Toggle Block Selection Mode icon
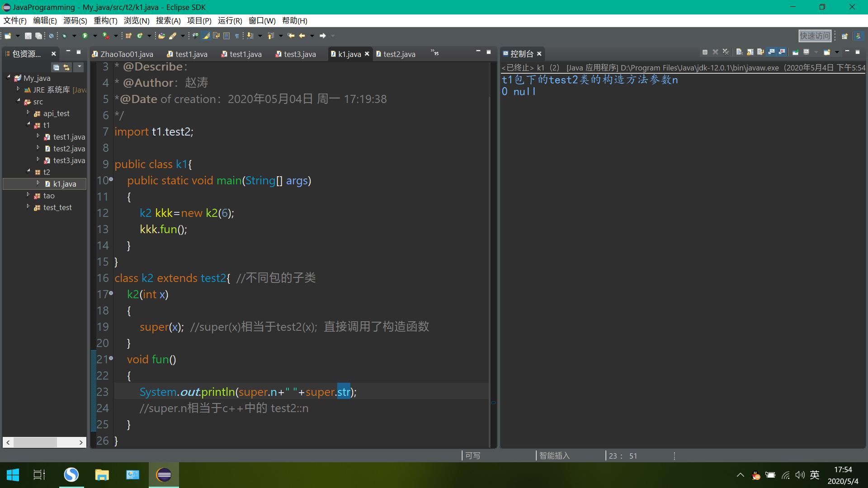Image resolution: width=868 pixels, height=488 pixels. (x=226, y=36)
